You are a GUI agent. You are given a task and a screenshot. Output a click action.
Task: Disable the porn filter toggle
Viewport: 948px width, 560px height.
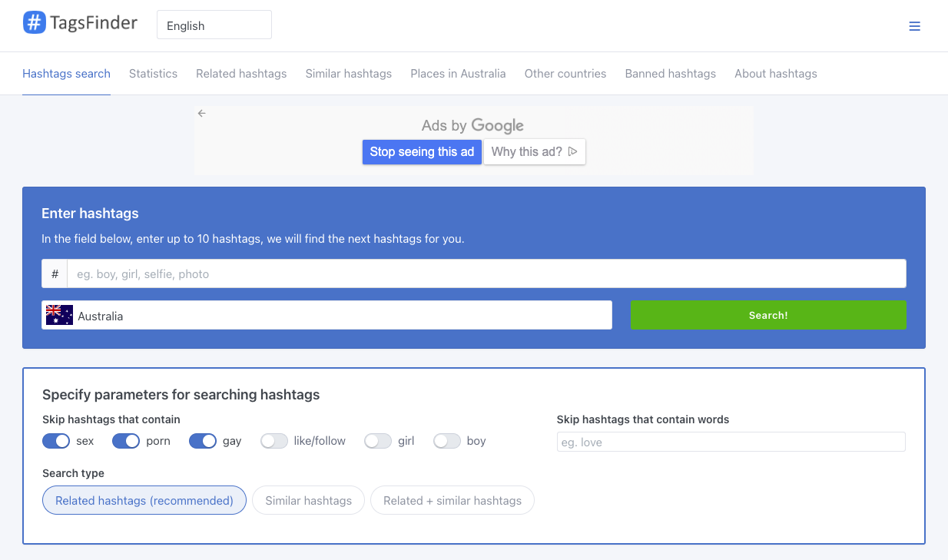coord(126,441)
